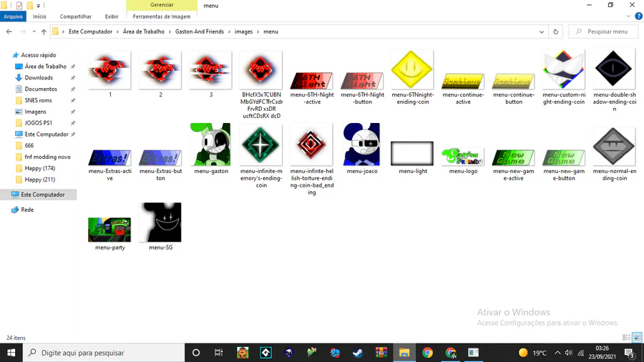
Task: Open Task View on the taskbar
Action: (218, 353)
